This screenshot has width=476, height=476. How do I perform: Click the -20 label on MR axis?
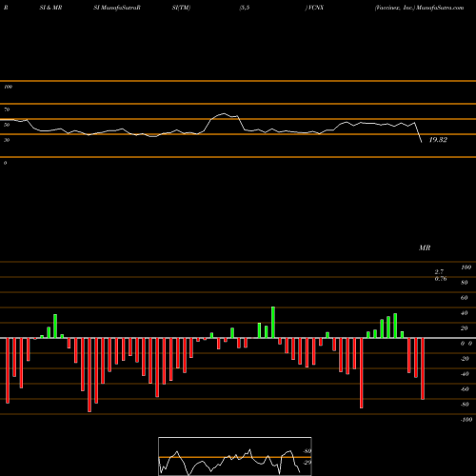point(465,359)
